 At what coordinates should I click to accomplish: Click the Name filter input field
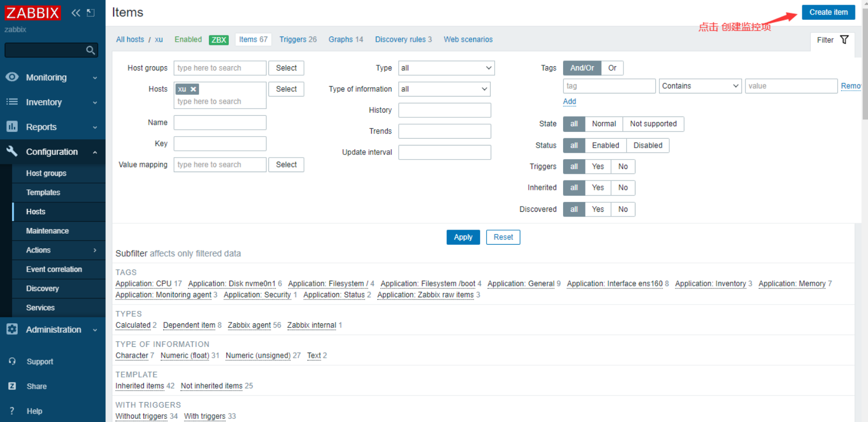tap(220, 123)
